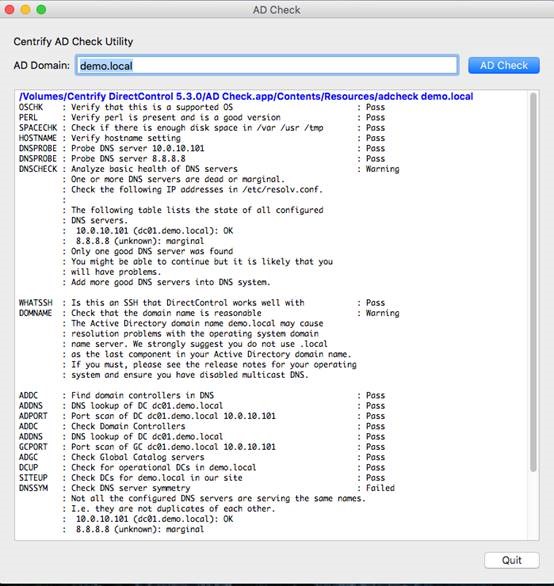Close the AD Check window

coord(9,9)
